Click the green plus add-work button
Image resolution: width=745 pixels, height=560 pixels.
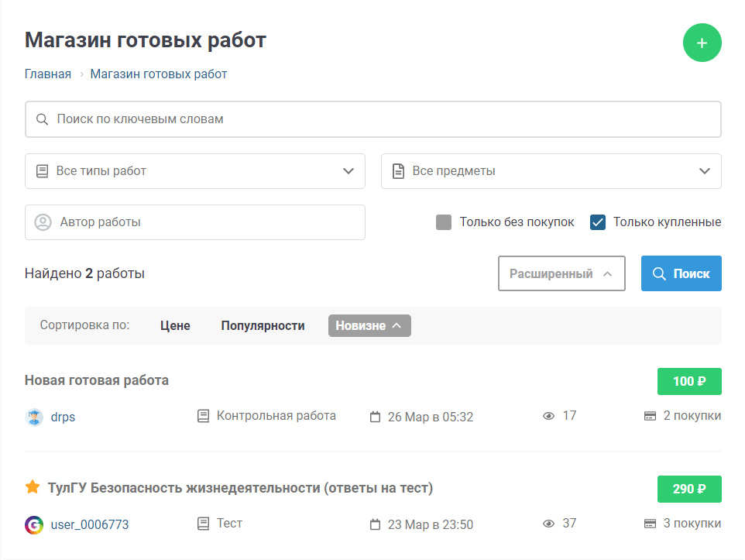(x=702, y=43)
